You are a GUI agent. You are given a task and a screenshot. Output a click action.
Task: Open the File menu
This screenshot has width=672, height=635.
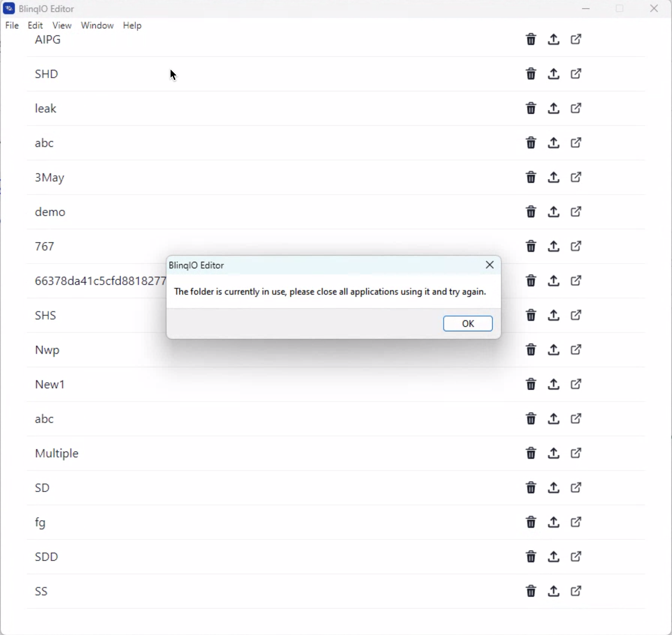click(12, 25)
